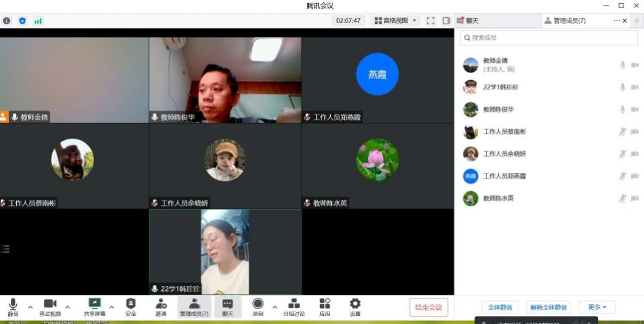Click the 搜索成员 search field
This screenshot has height=324, width=644.
(549, 38)
